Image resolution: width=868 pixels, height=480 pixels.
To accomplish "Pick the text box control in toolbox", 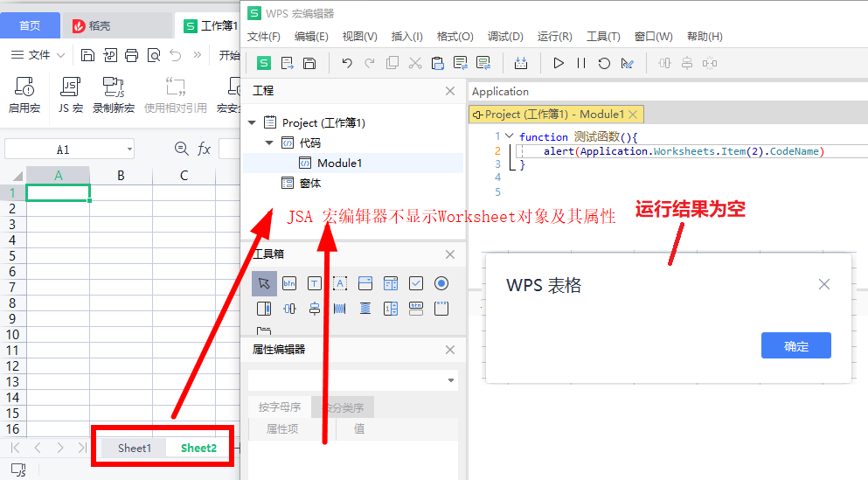I will click(x=315, y=283).
